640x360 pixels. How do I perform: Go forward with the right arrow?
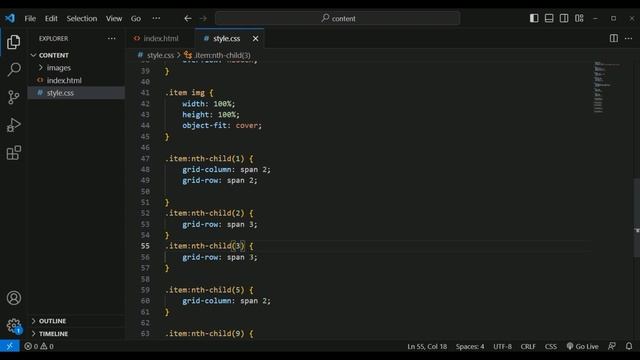click(x=203, y=18)
